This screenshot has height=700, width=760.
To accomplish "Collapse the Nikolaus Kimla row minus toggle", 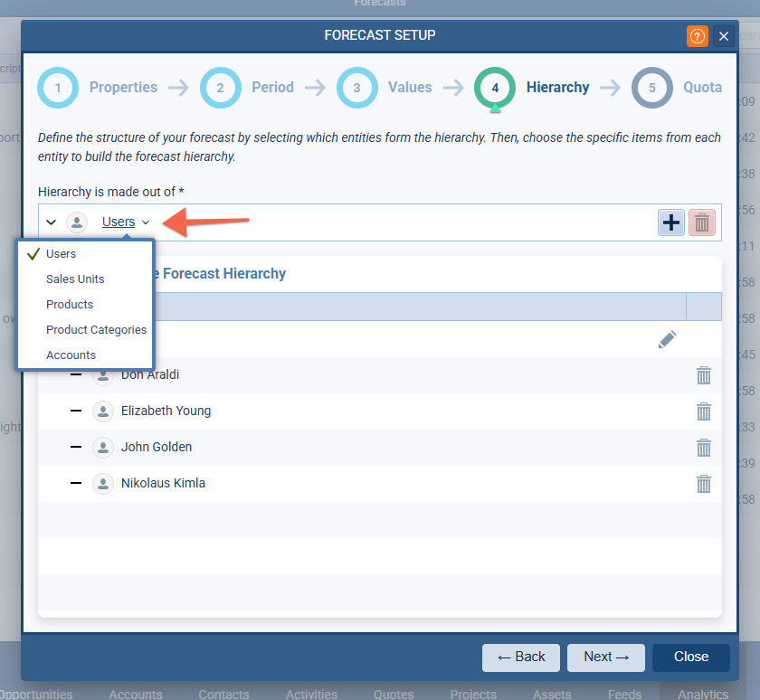I will (76, 483).
